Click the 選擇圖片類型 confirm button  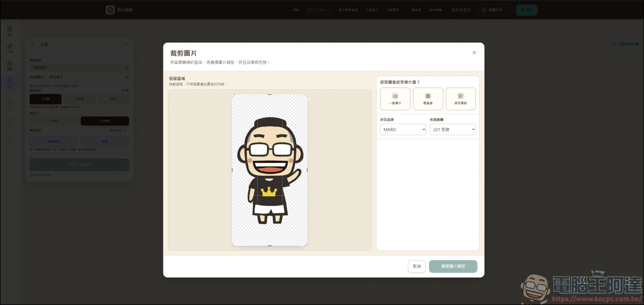click(453, 266)
